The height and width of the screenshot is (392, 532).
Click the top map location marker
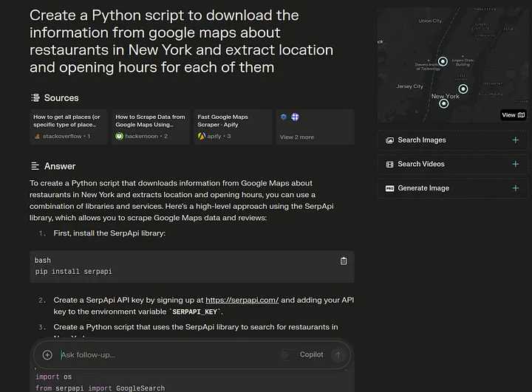pyautogui.click(x=443, y=61)
